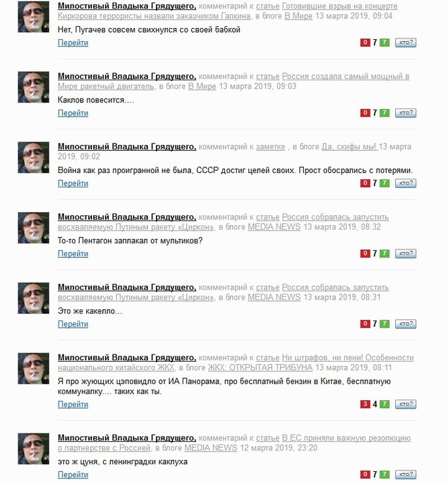Image resolution: width=448 pixels, height=483 pixels.
Task: Click green upvote badge on Каклов повесится comment
Action: pos(384,113)
